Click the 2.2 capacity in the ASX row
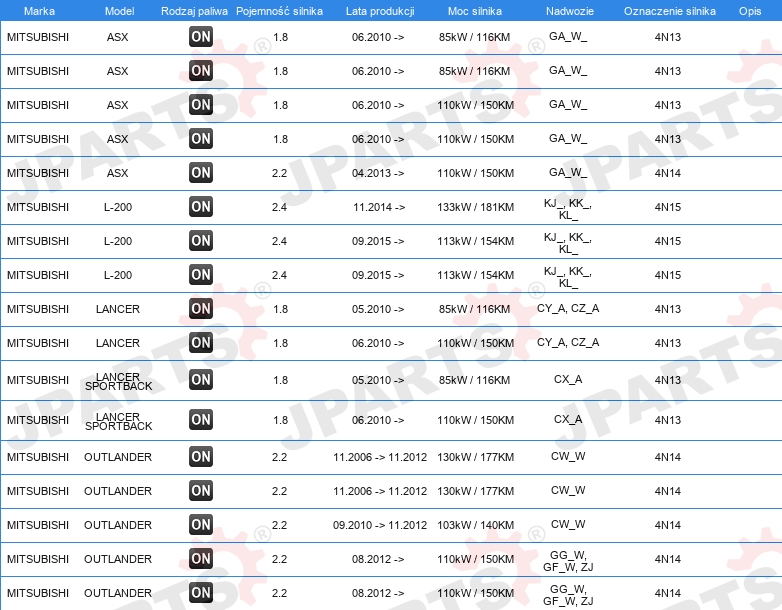This screenshot has height=610, width=782. tap(279, 173)
